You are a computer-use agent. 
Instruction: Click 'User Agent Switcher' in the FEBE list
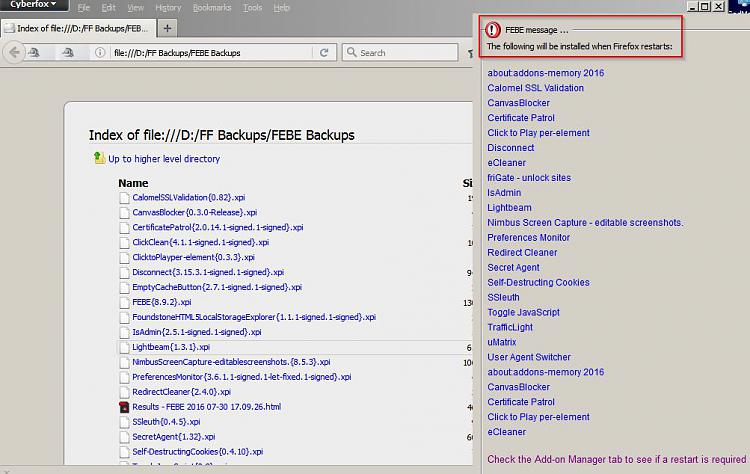(x=529, y=357)
